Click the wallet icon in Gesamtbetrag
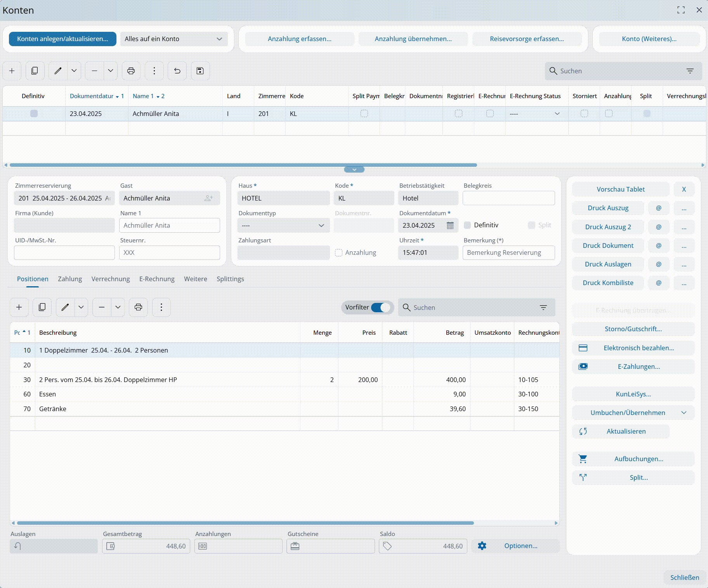 pyautogui.click(x=111, y=546)
